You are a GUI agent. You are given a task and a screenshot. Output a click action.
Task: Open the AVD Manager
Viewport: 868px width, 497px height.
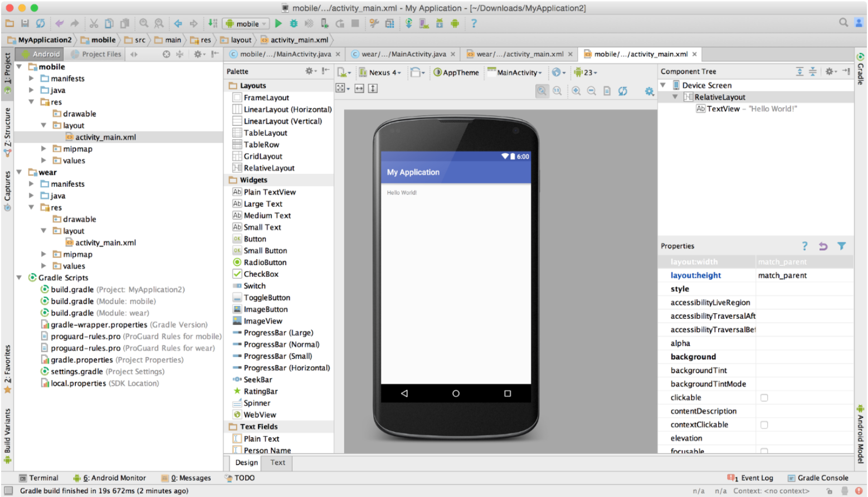tap(423, 23)
